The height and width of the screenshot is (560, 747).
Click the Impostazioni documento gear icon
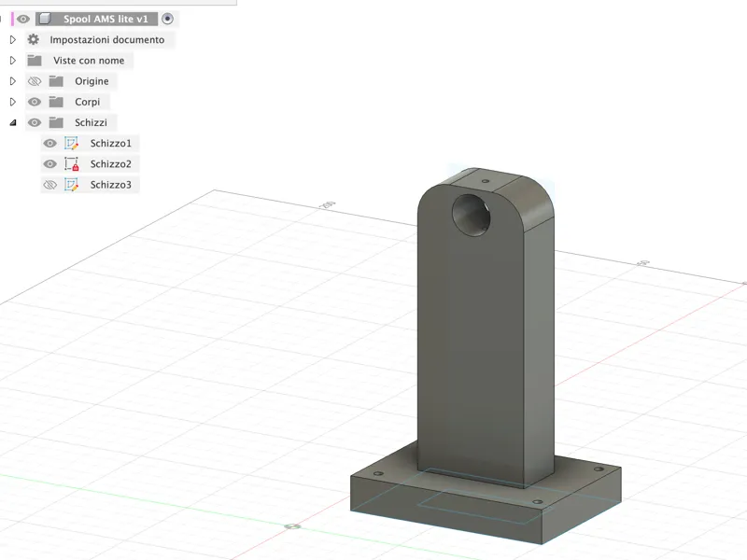click(x=34, y=39)
